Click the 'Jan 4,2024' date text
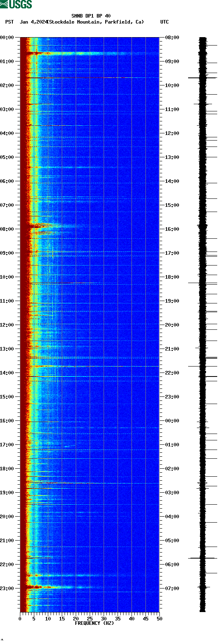This screenshot has height=644, width=220. (x=33, y=22)
